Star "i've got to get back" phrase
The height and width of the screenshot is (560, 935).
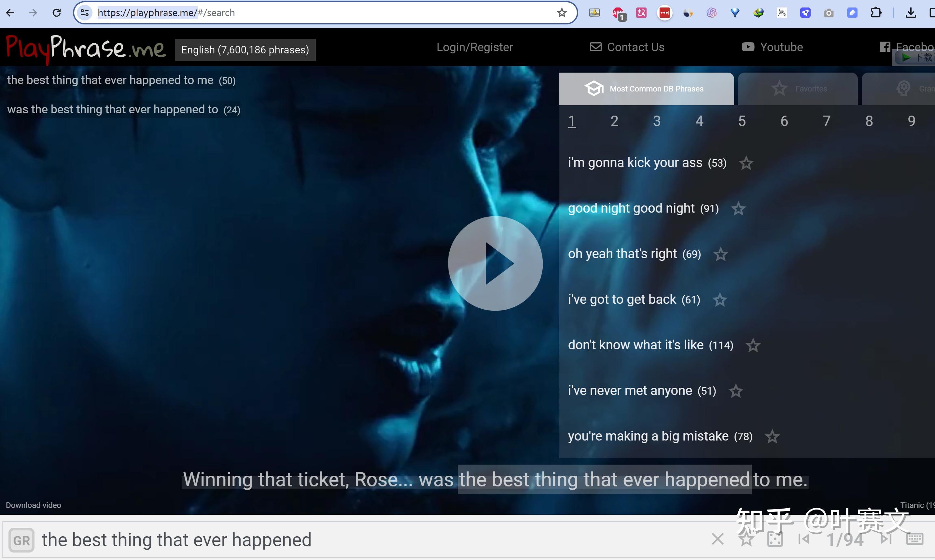[720, 300]
